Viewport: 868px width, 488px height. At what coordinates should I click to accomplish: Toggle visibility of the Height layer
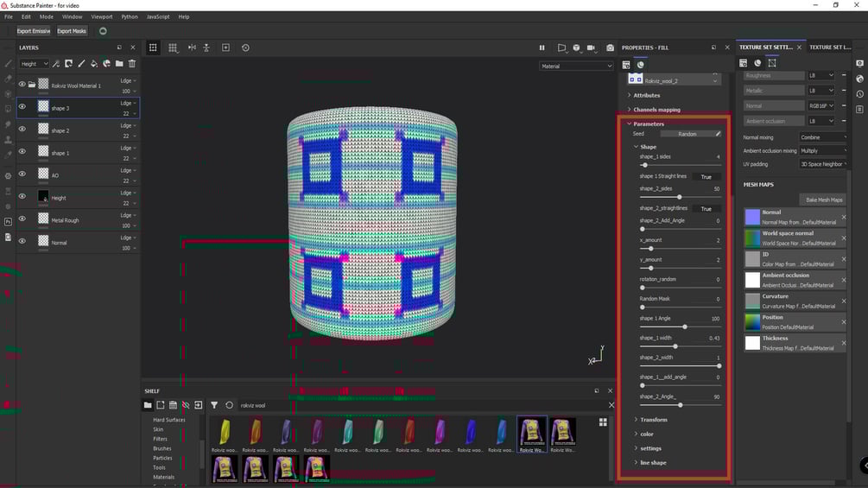(22, 196)
